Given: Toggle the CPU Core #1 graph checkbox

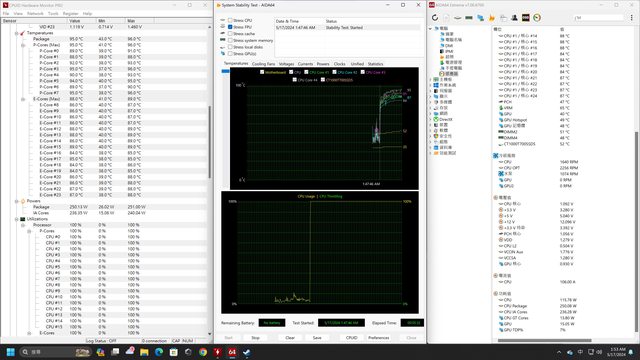Looking at the screenshot, I should pyautogui.click(x=306, y=72).
